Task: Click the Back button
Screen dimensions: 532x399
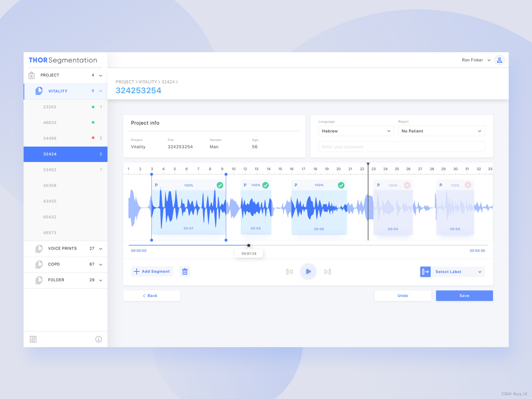Action: pos(152,296)
